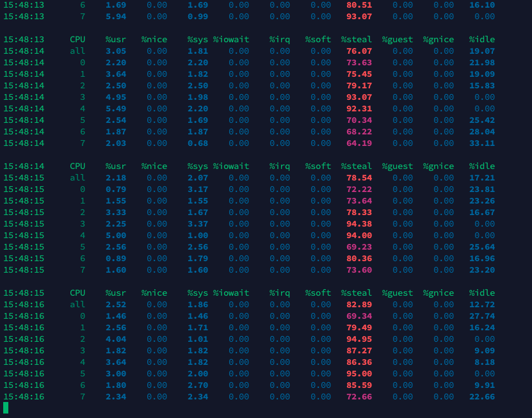Click the %idle value 16.96

(482, 259)
